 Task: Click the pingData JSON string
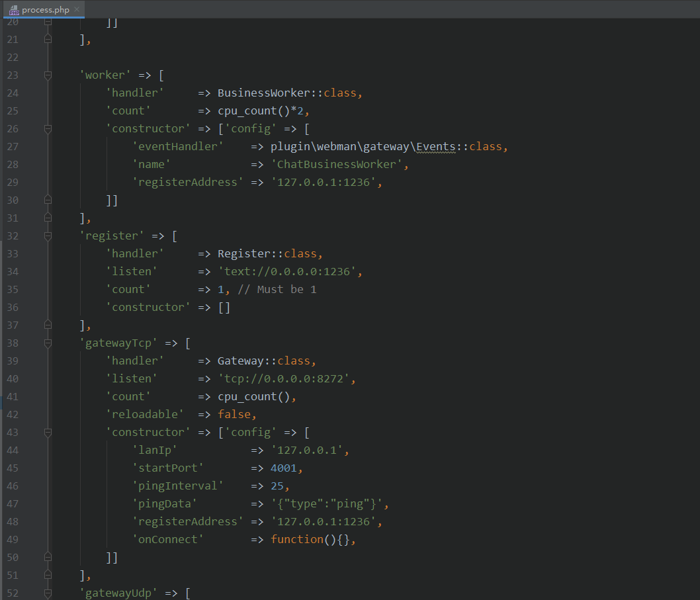point(326,503)
